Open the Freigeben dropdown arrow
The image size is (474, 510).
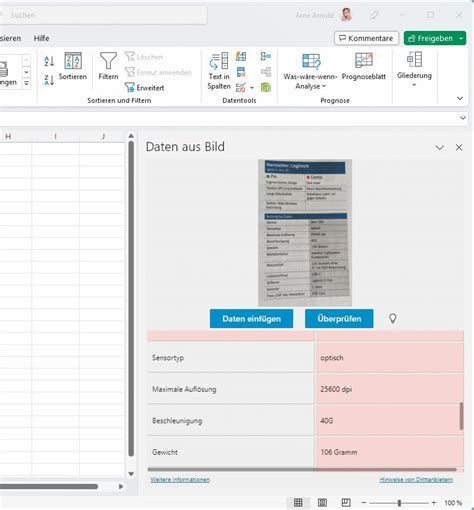click(x=461, y=38)
